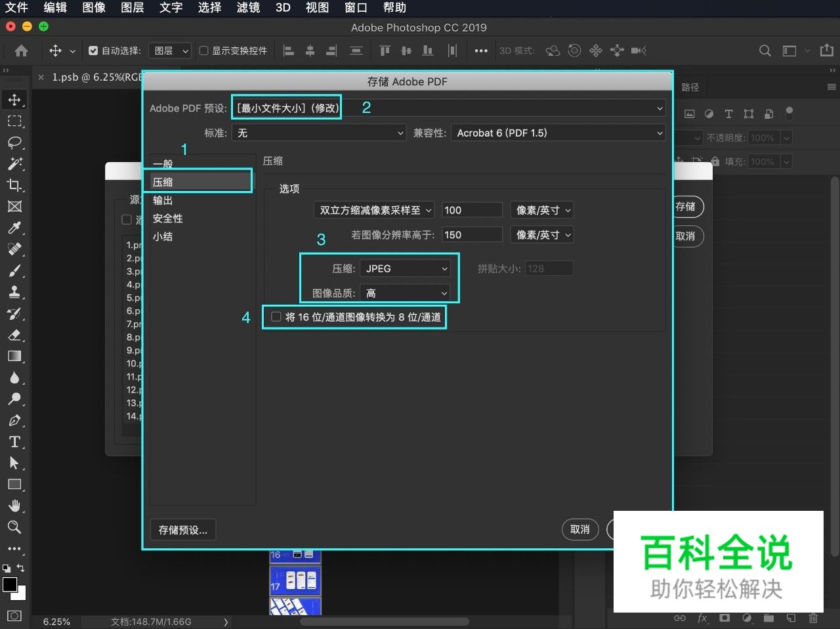840x629 pixels.
Task: Click the type layers filter icon
Action: pos(728,114)
